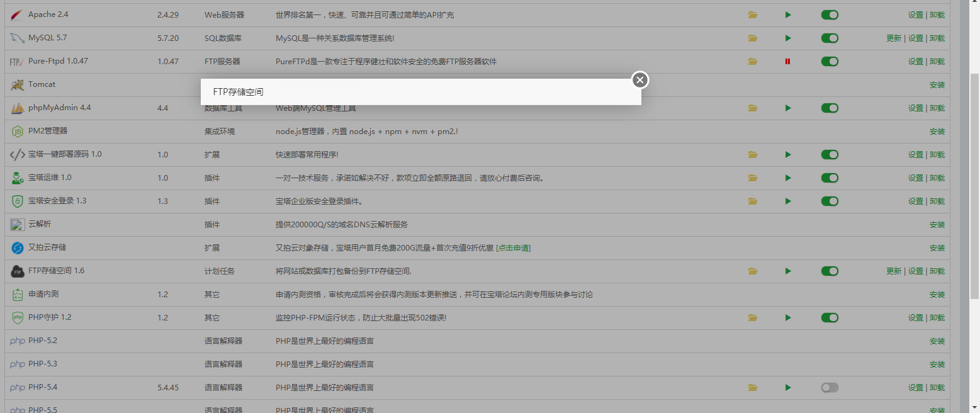
Task: Click 安装 for PHP-5.3
Action: [x=937, y=365]
